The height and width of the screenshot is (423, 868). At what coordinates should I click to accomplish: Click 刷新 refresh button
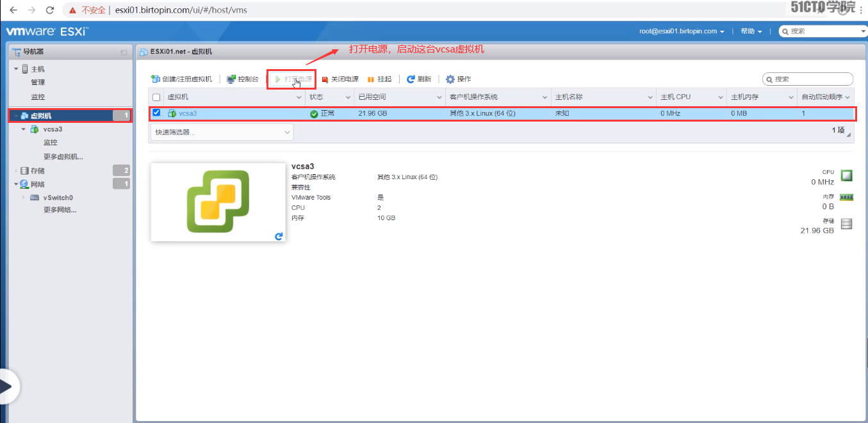coord(419,79)
